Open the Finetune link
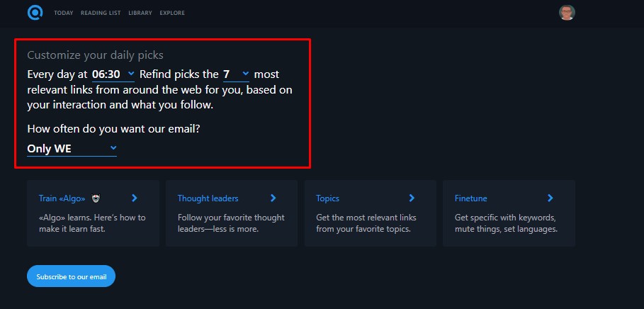Viewport: 644px width, 309px height. point(470,198)
